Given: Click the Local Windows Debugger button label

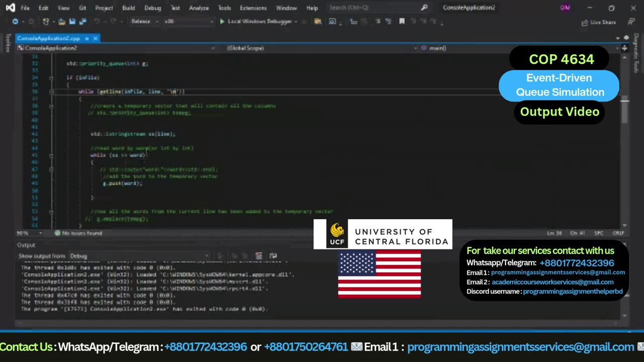Looking at the screenshot, I should pyautogui.click(x=260, y=22).
